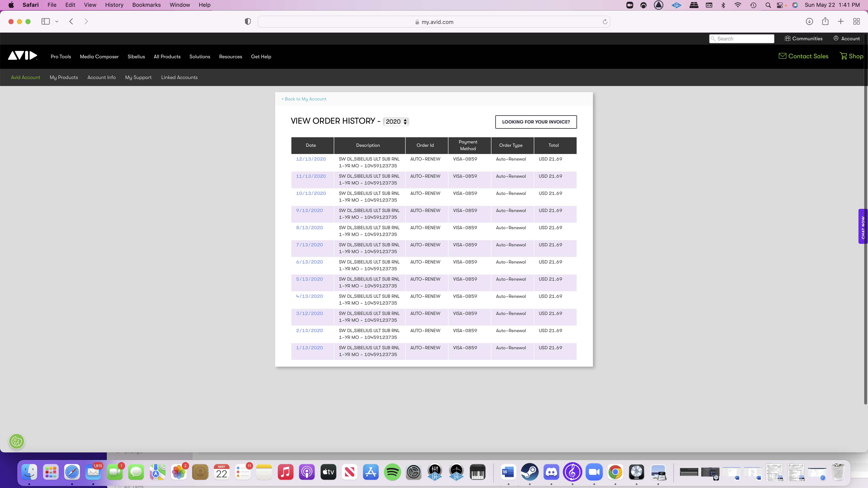Screen dimensions: 868x488
Task: Open the 1/13/2020 order link
Action: tap(309, 348)
